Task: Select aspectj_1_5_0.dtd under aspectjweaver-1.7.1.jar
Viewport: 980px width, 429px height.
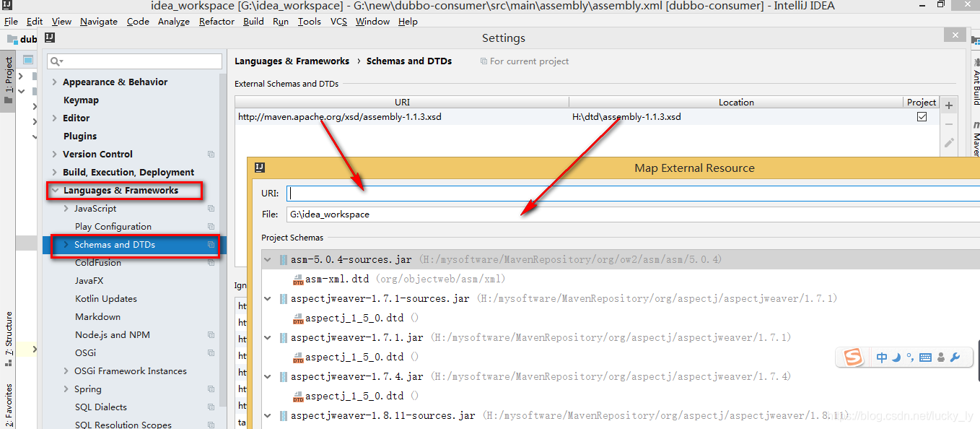Action: [x=354, y=357]
